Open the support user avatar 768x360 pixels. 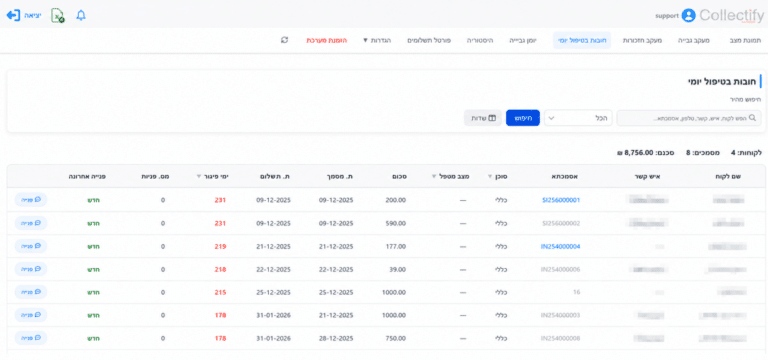pos(689,16)
